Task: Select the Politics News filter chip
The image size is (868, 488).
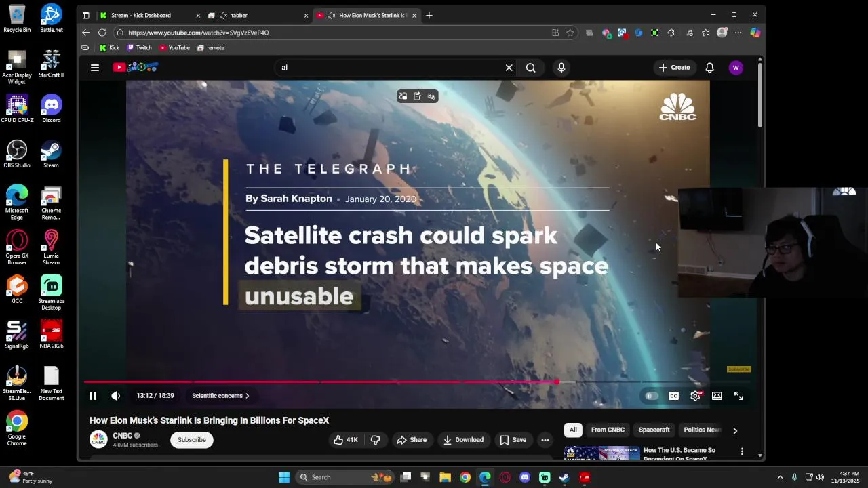Action: tap(701, 430)
